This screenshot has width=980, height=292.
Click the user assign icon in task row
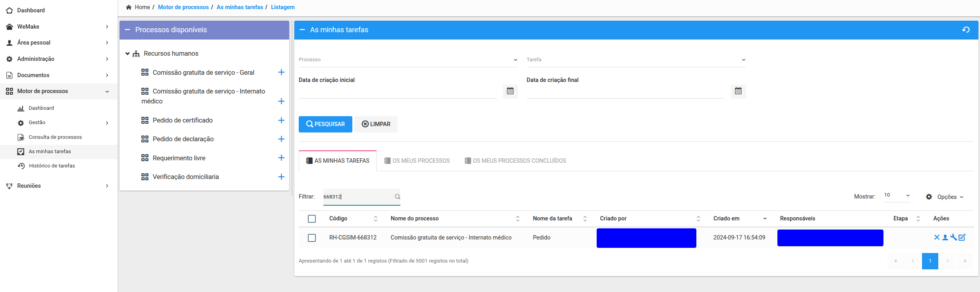click(945, 237)
